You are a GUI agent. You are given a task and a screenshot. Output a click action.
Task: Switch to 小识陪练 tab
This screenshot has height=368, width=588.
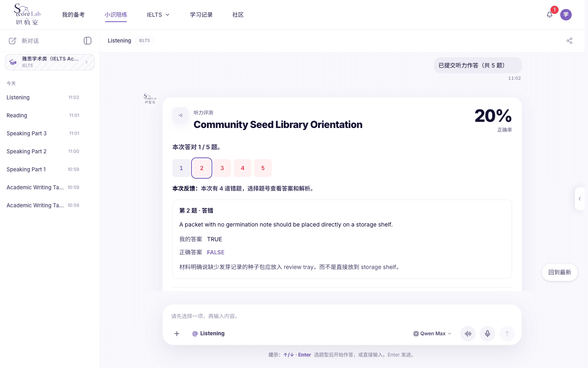[x=116, y=15]
